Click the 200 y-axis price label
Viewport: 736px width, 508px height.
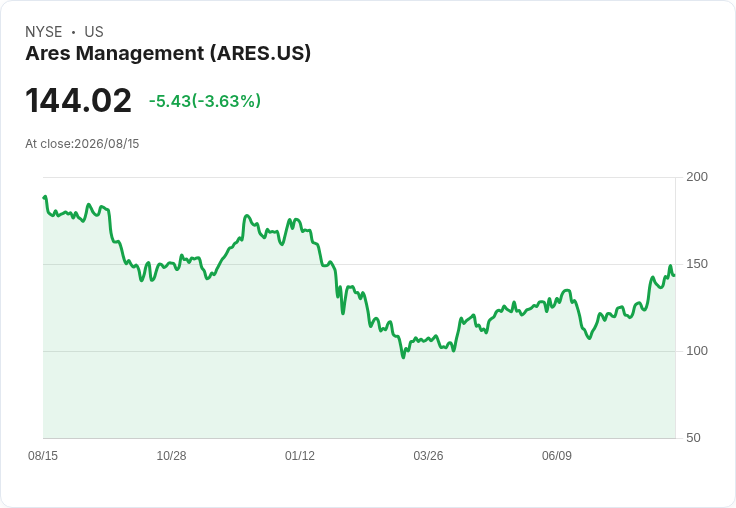[697, 177]
